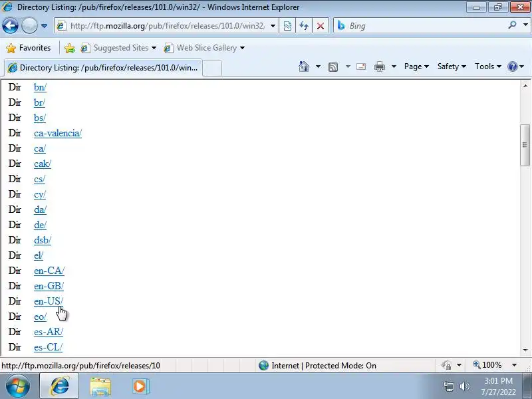This screenshot has width=532, height=399.
Task: Click Internet Protected Mode status zone
Action: point(318,365)
